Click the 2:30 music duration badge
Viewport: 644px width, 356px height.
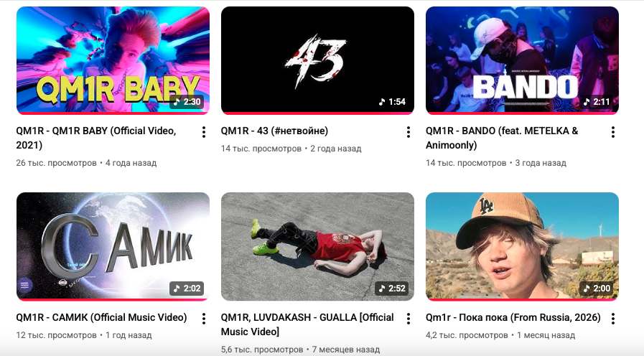[187, 101]
